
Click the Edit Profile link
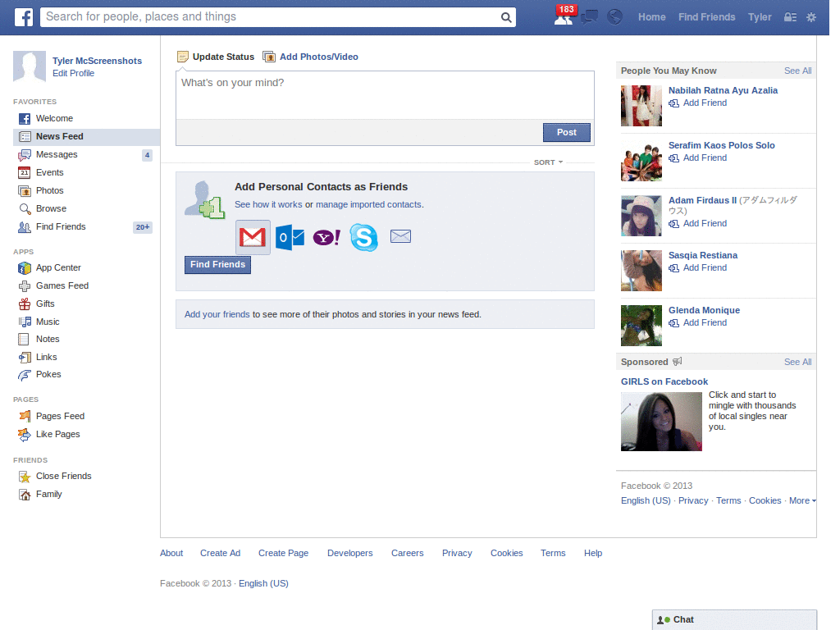click(x=73, y=73)
